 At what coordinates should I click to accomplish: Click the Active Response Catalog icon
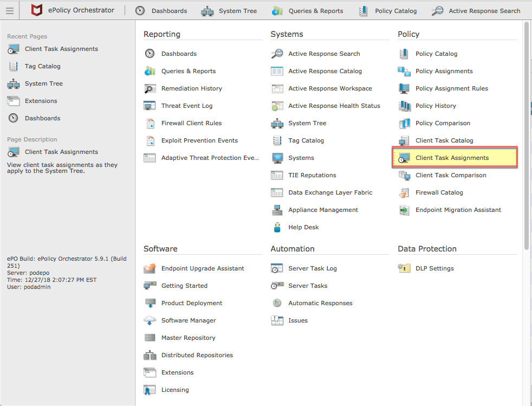(x=277, y=72)
